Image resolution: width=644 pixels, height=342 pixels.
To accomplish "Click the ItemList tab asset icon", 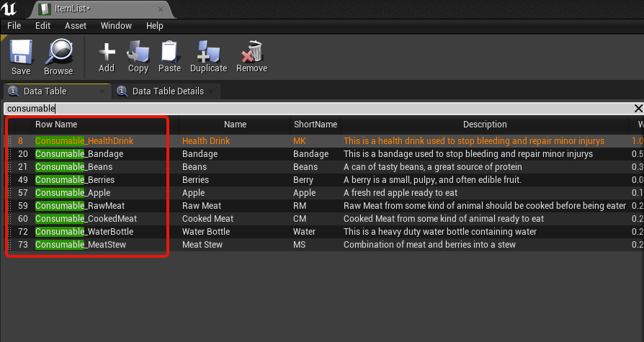I will click(x=45, y=9).
